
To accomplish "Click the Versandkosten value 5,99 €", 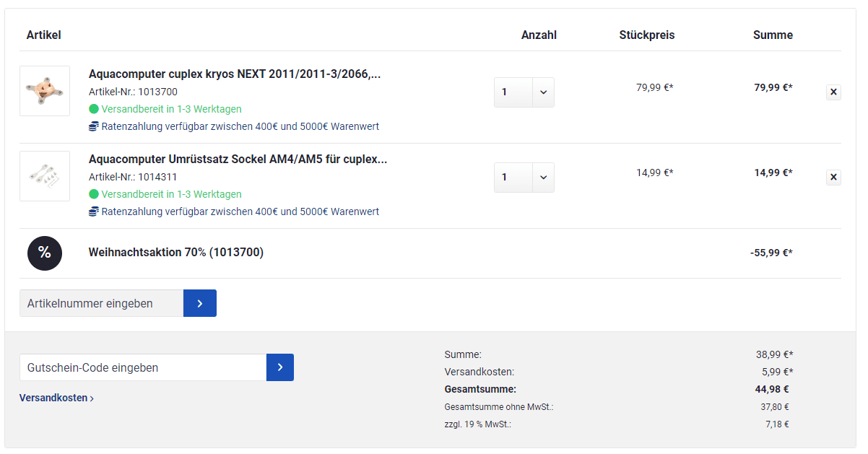I will [777, 372].
